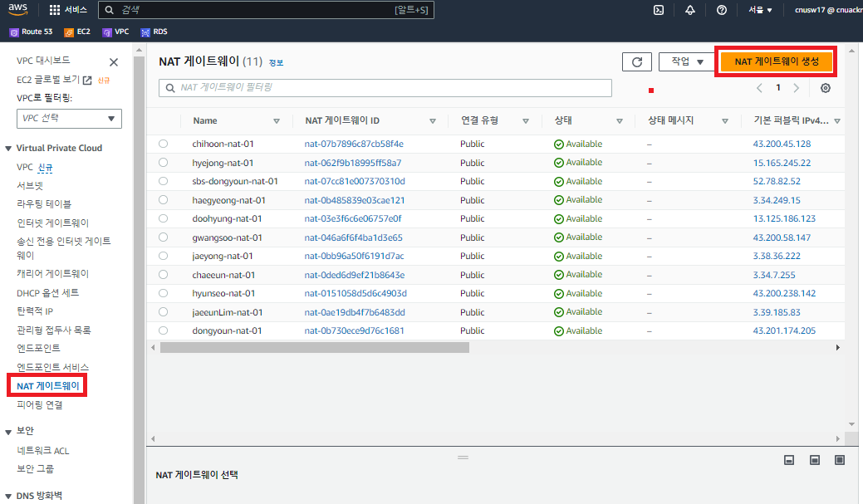The height and width of the screenshot is (504, 863).
Task: Click the Route 53 shortcut icon
Action: [x=14, y=32]
